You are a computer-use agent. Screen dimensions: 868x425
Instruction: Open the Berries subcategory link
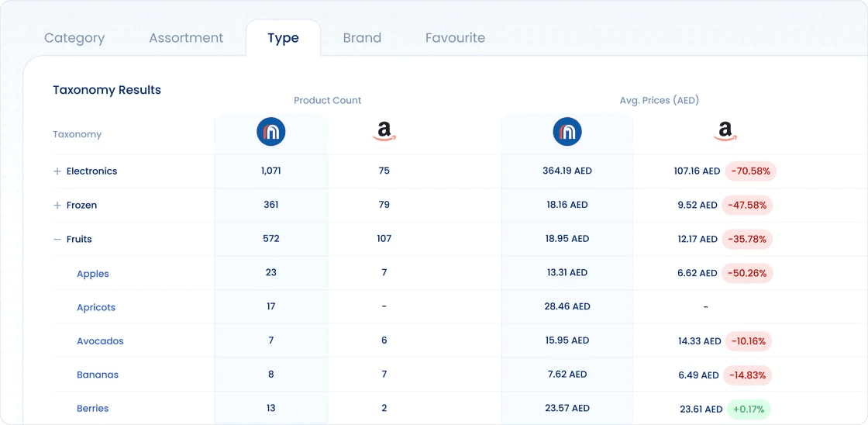pos(92,409)
